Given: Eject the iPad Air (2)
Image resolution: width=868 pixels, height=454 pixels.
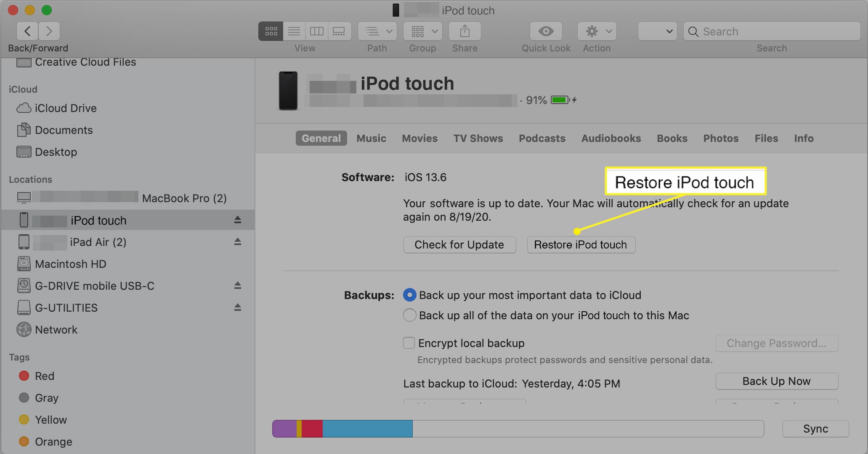Looking at the screenshot, I should pos(238,242).
